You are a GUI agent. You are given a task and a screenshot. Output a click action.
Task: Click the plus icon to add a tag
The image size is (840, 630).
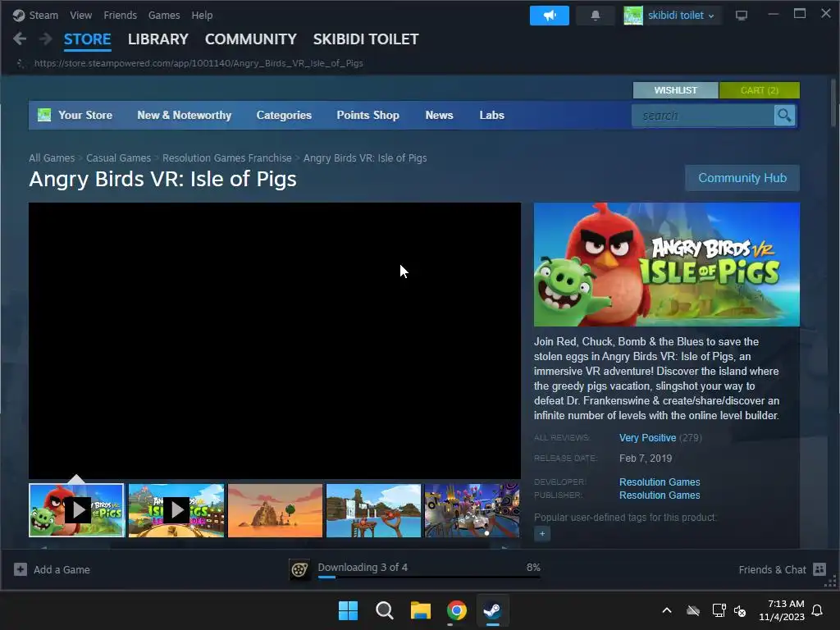point(542,533)
